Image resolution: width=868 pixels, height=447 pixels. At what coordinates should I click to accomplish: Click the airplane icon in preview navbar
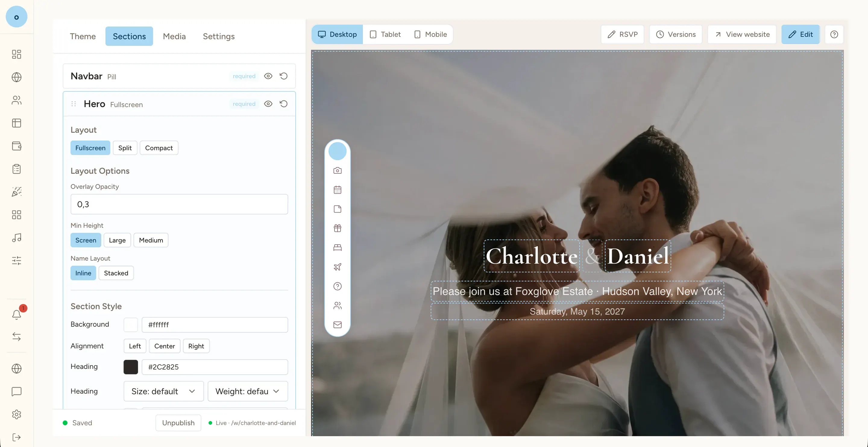click(x=337, y=267)
